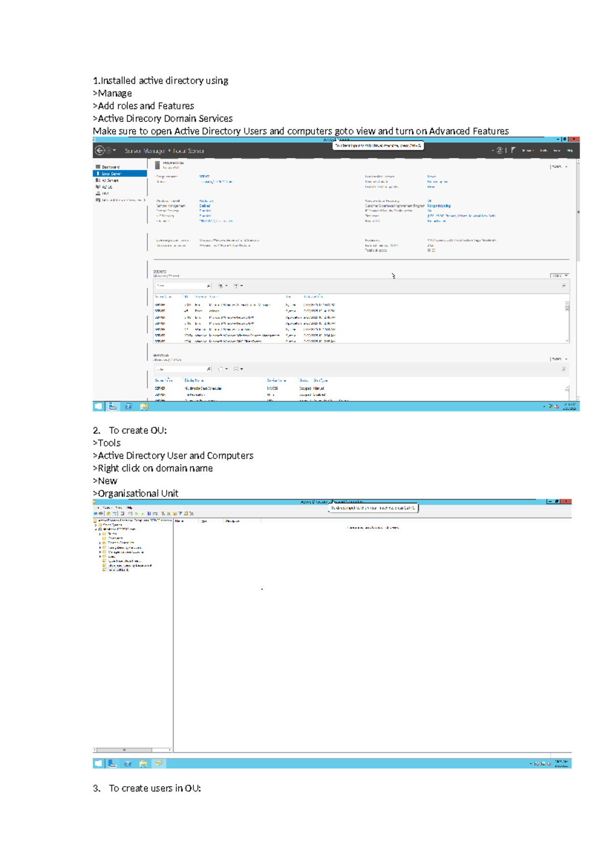614x868 pixels.
Task: Open PowerShell from first taskbar
Action: [128, 406]
